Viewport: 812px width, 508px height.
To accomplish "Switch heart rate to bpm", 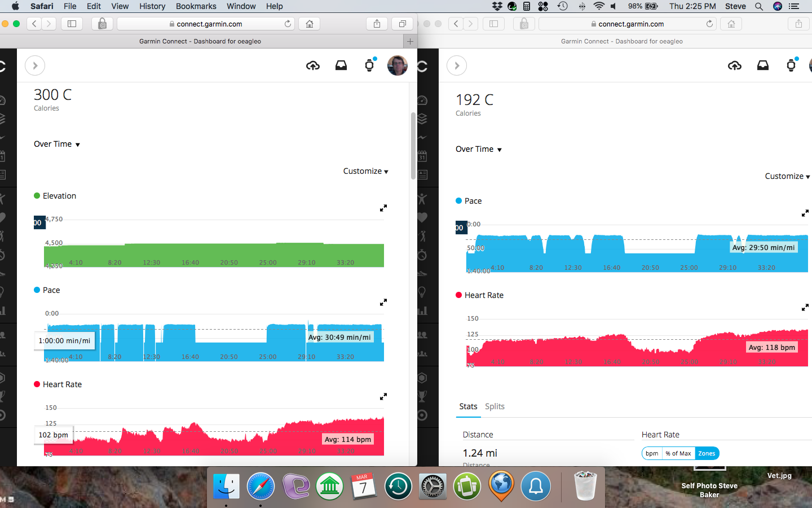I will (x=652, y=453).
